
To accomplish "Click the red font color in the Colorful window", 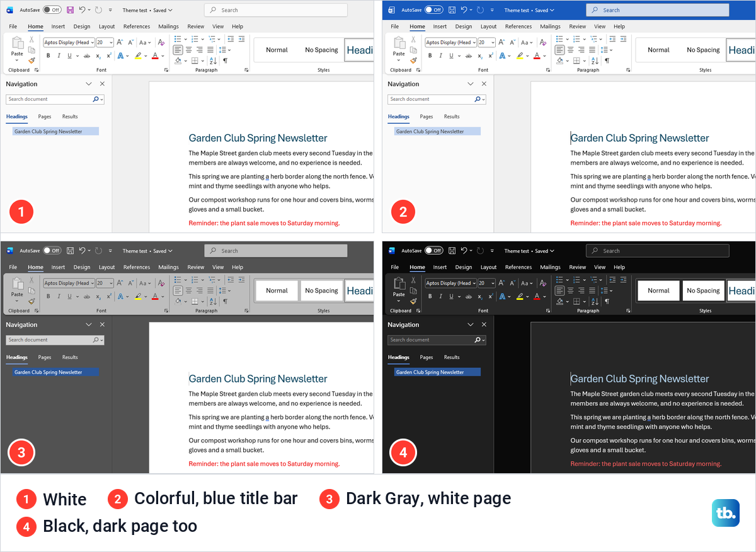I will (x=536, y=55).
